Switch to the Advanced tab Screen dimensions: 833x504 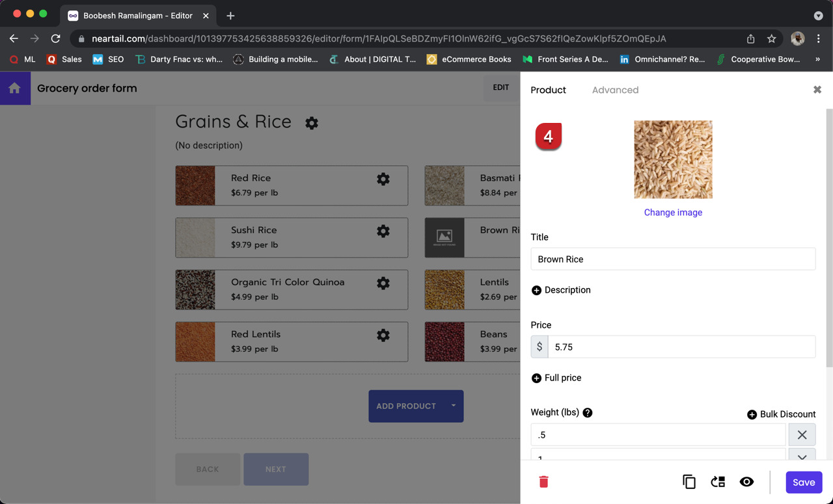click(x=615, y=90)
